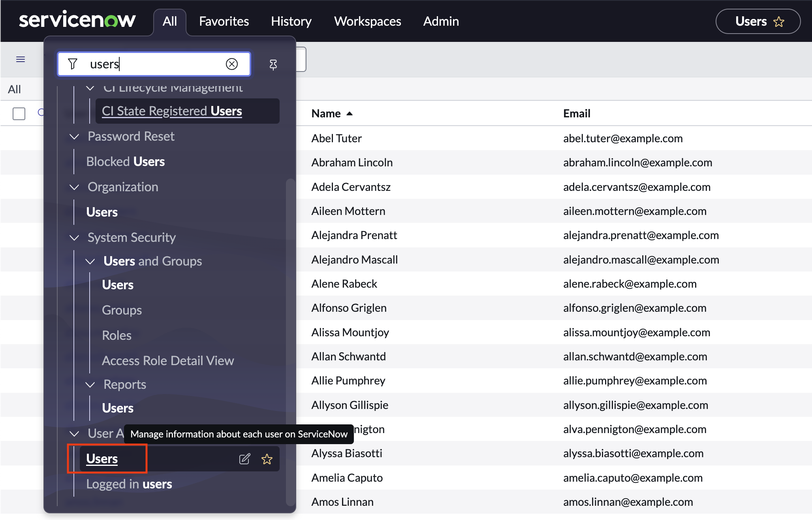Collapse the Organization section

74,187
